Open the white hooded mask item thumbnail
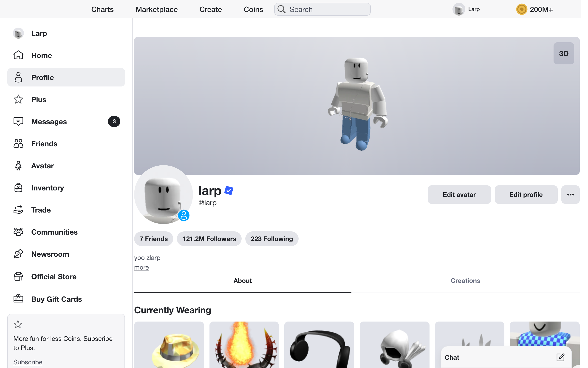Screen dimensions: 588x368 tap(395, 345)
